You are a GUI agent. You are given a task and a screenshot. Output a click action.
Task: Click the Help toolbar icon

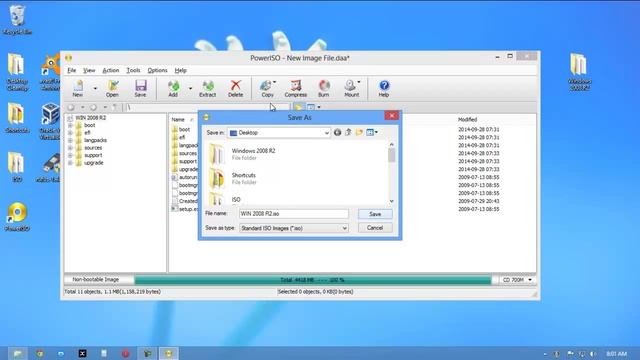point(384,88)
